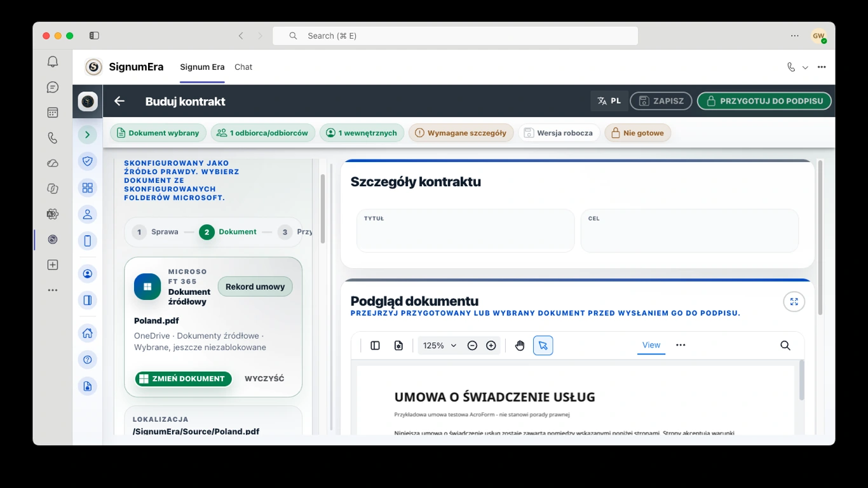The width and height of the screenshot is (868, 488).
Task: Open the Calendar in Teams rail
Action: [53, 112]
